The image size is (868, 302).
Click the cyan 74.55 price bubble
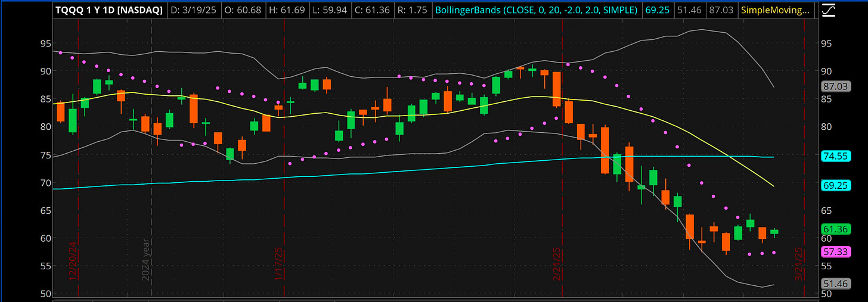835,157
